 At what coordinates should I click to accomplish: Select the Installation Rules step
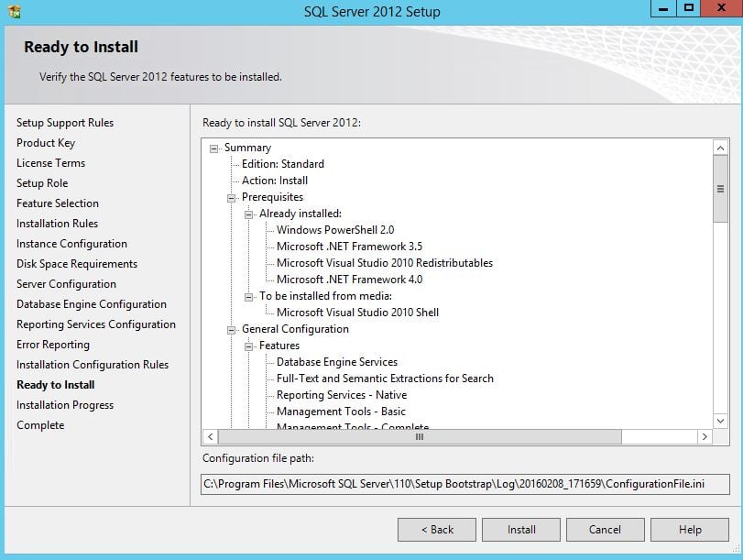57,224
